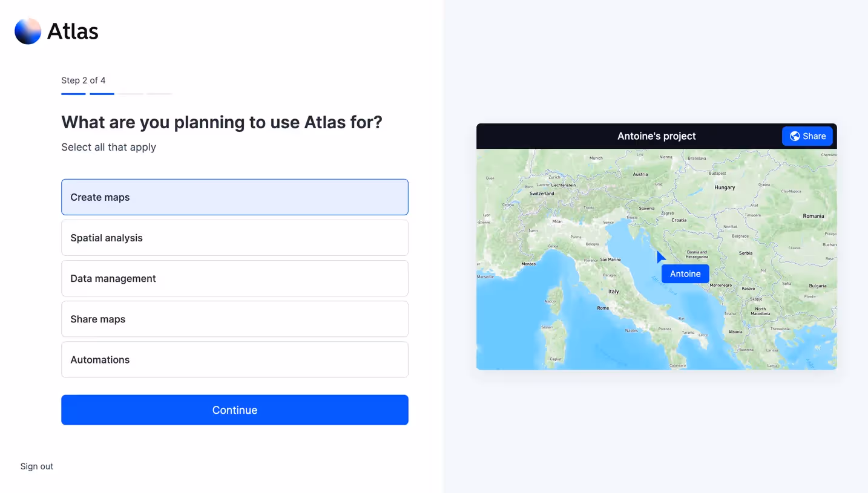Click the Continue button
868x493 pixels.
(235, 410)
